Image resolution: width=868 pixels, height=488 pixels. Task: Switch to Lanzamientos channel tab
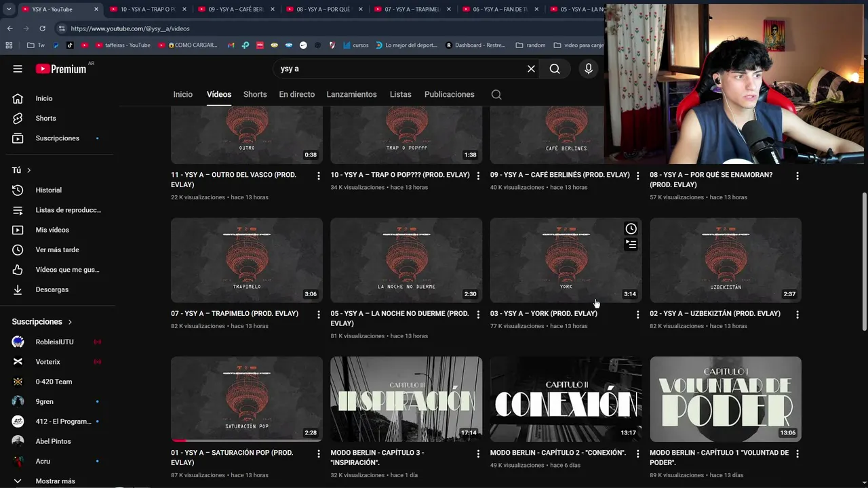coord(351,94)
